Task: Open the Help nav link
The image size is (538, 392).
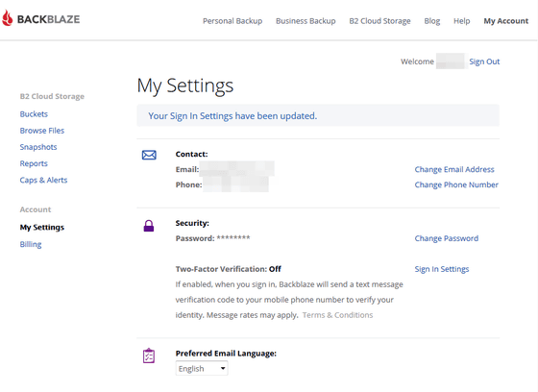Action: (x=461, y=21)
